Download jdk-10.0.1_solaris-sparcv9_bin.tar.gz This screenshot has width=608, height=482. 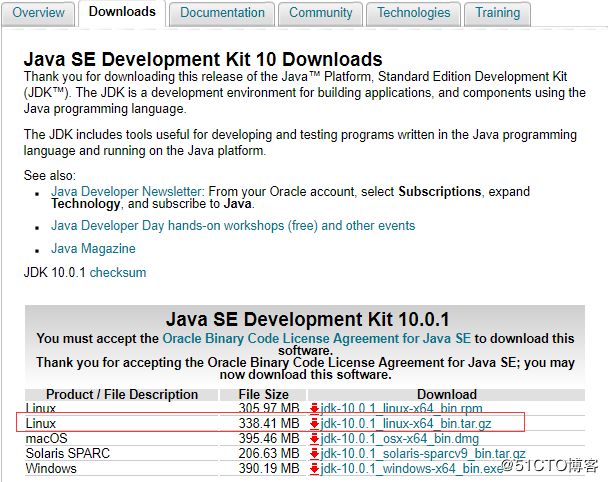coord(423,453)
